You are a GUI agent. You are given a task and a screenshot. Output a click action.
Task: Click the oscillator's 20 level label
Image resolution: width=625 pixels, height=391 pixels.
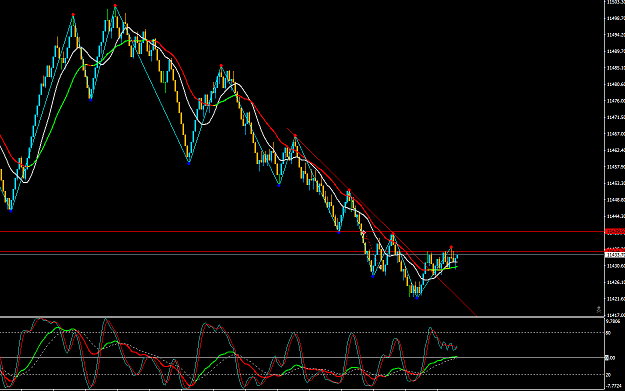point(608,375)
